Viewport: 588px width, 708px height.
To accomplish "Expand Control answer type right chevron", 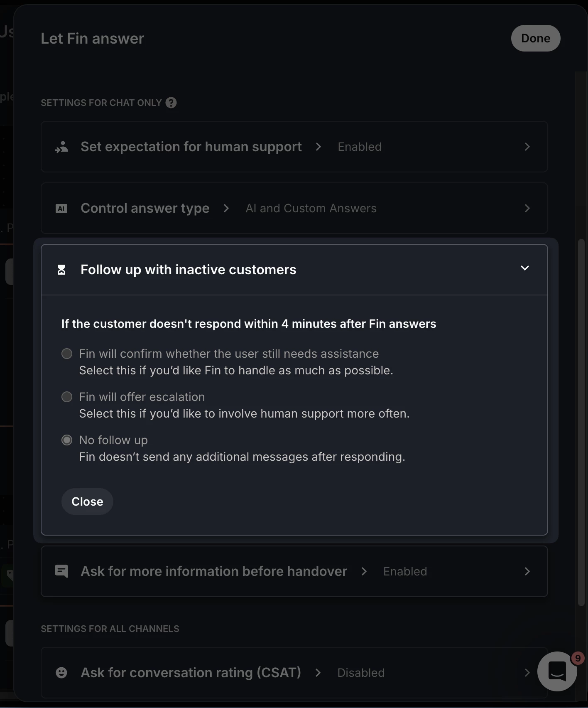I will point(527,208).
